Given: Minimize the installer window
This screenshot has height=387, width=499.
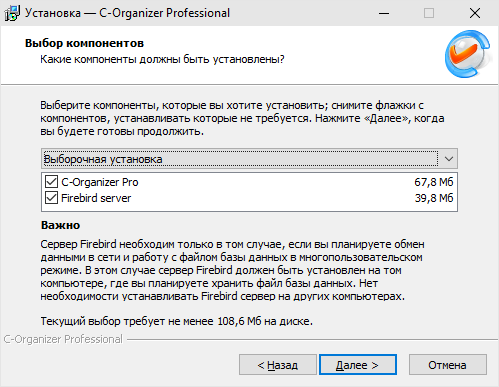Looking at the screenshot, I should click(x=384, y=13).
